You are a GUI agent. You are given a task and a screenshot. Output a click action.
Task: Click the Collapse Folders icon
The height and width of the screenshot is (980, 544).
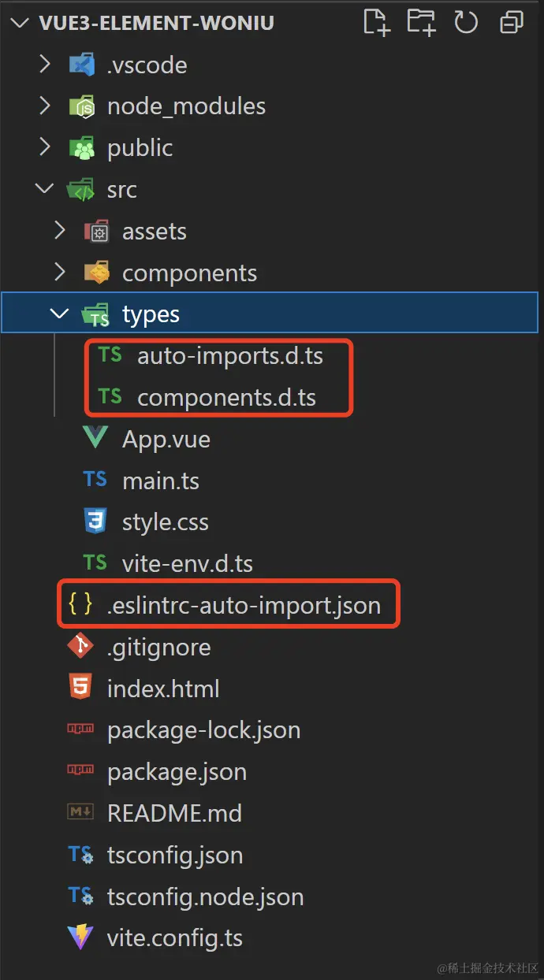[511, 22]
